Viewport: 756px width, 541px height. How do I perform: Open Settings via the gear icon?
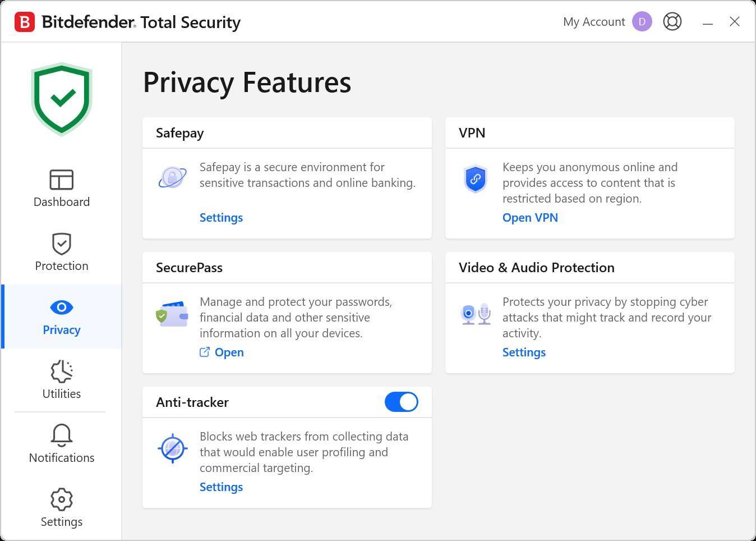tap(62, 499)
